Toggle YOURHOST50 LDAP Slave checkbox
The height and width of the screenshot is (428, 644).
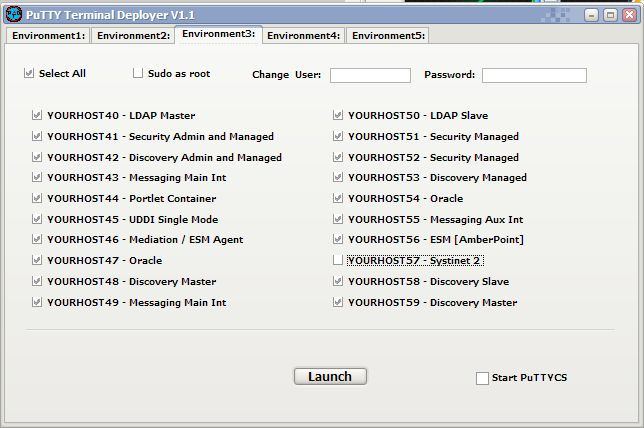tap(339, 116)
